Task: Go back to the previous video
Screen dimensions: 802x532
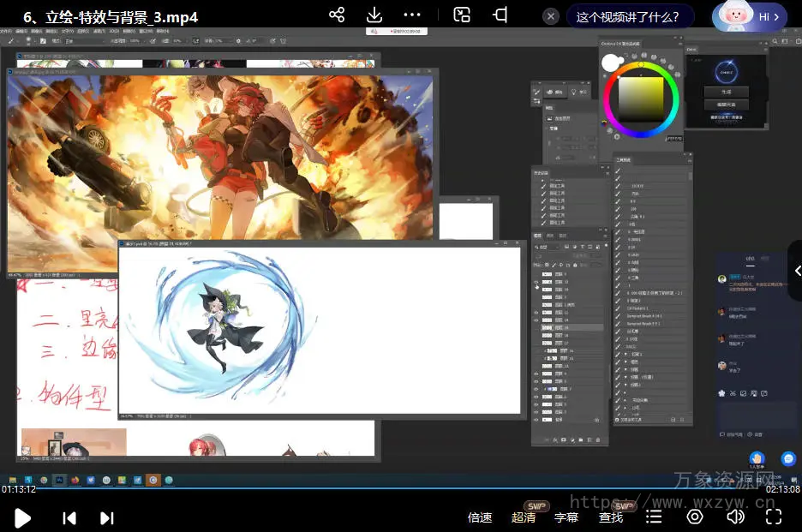Action: (x=69, y=517)
